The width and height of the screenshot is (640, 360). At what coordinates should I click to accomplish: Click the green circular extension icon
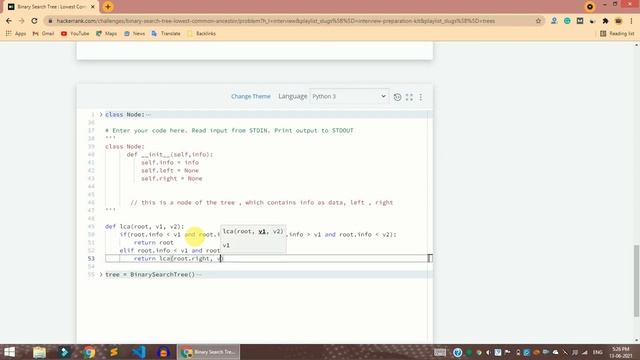pyautogui.click(x=567, y=21)
